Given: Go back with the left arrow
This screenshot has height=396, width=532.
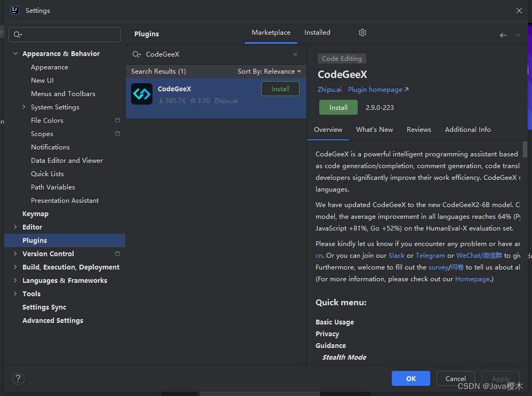Looking at the screenshot, I should (503, 35).
